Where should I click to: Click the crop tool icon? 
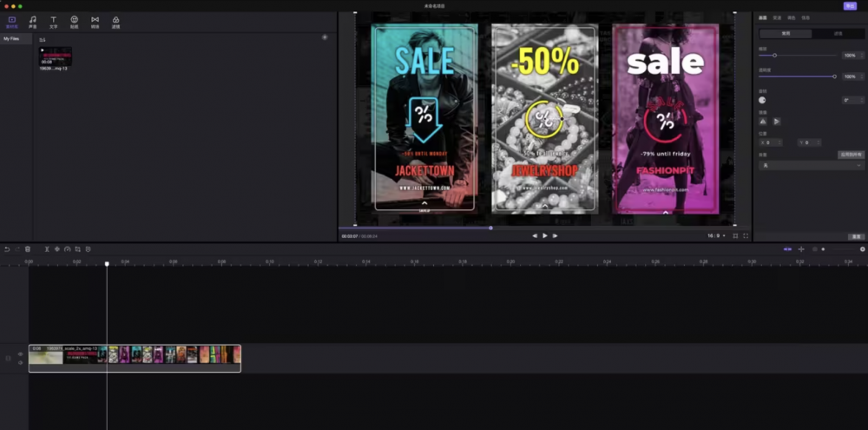coord(77,249)
